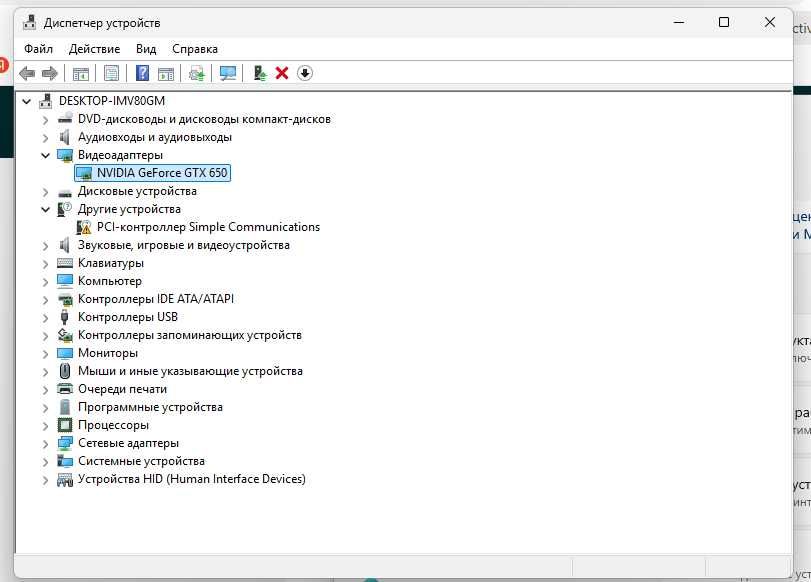Viewport: 811px width, 582px height.
Task: Open the Справка menu
Action: tap(194, 49)
